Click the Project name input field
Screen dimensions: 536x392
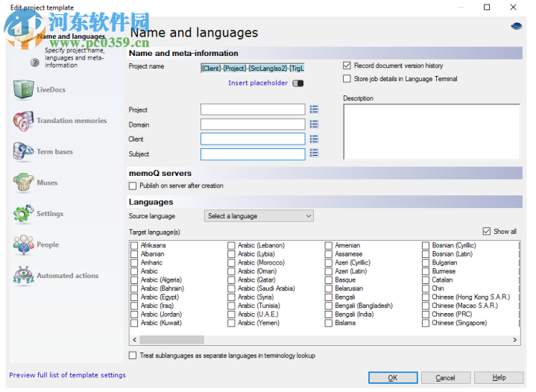pyautogui.click(x=253, y=69)
